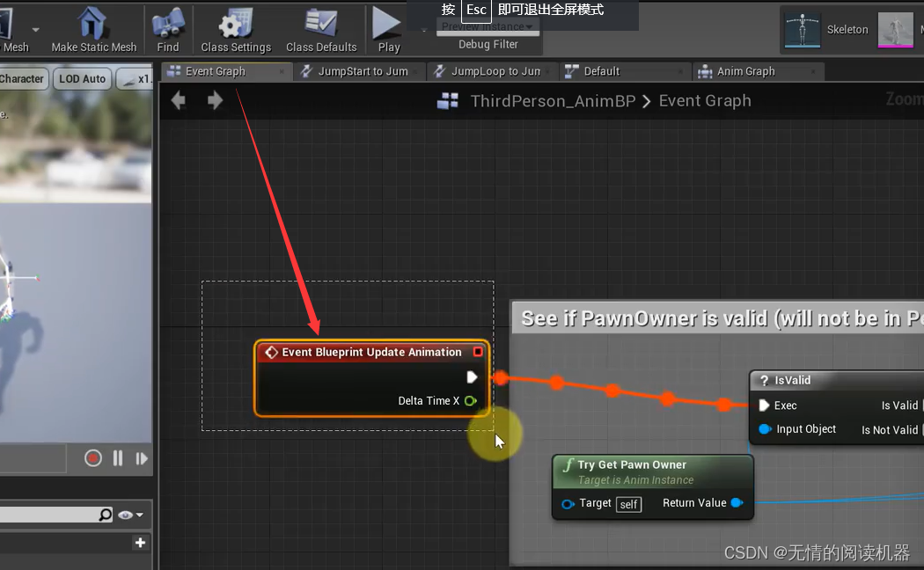The image size is (924, 570).
Task: Click the plus add button in panel
Action: coord(140,543)
